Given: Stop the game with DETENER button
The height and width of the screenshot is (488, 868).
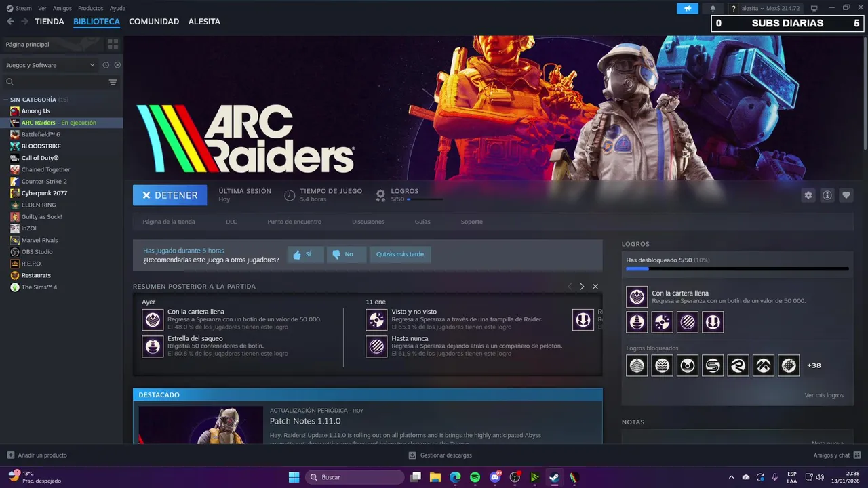Looking at the screenshot, I should click(x=170, y=195).
